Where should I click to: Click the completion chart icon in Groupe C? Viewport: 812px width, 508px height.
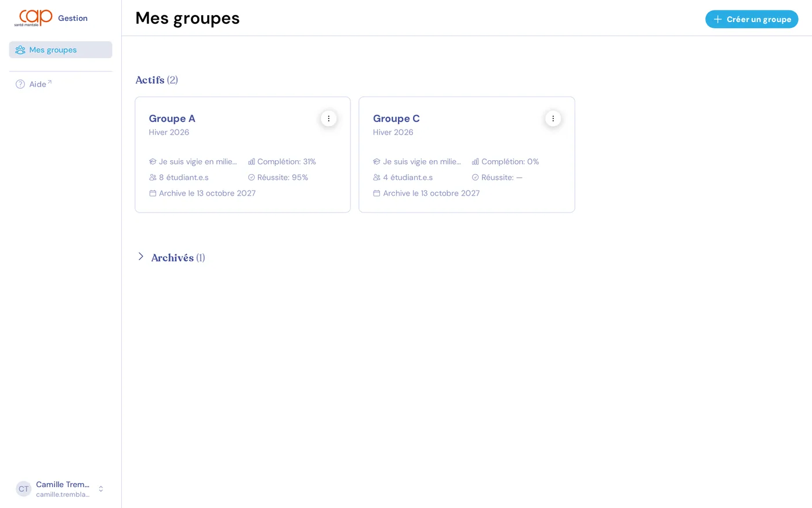pyautogui.click(x=475, y=161)
